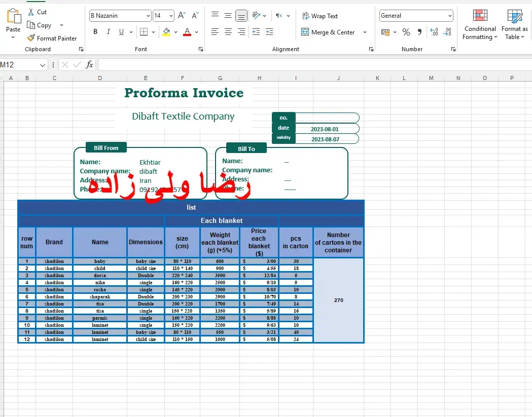Open the Format as Table menu
The width and height of the screenshot is (532, 417).
coord(514,25)
